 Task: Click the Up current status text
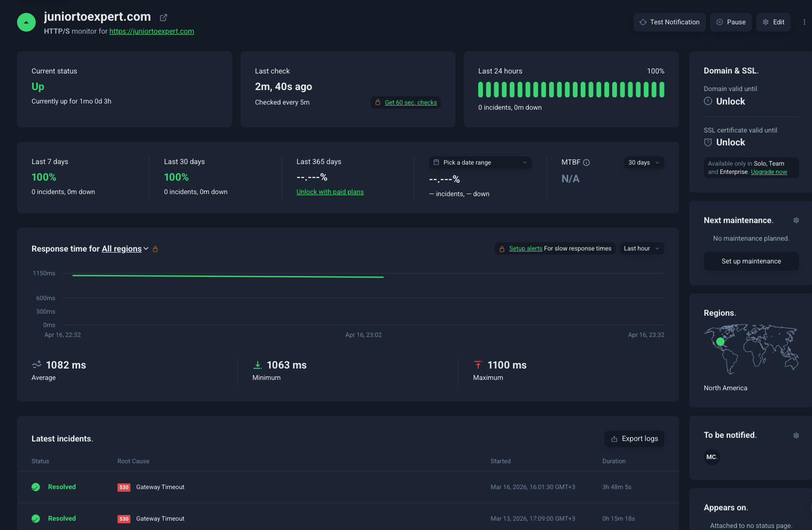pos(38,86)
